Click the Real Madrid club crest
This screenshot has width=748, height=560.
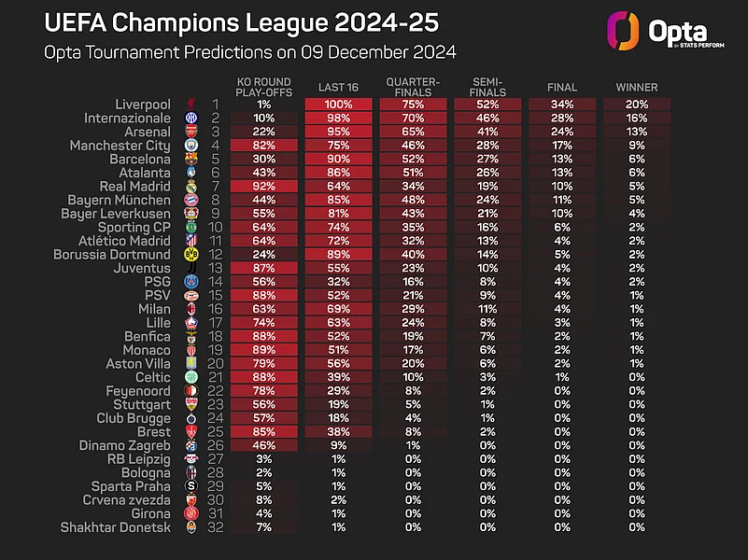191,187
